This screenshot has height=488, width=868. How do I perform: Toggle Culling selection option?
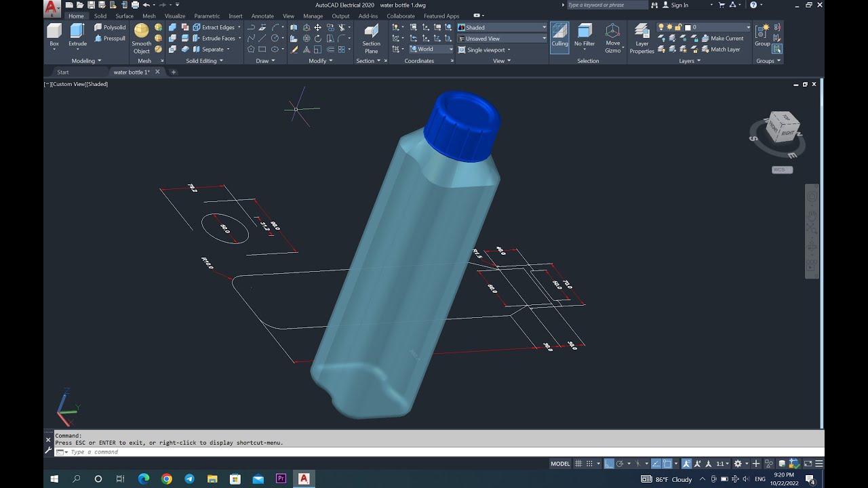(559, 37)
